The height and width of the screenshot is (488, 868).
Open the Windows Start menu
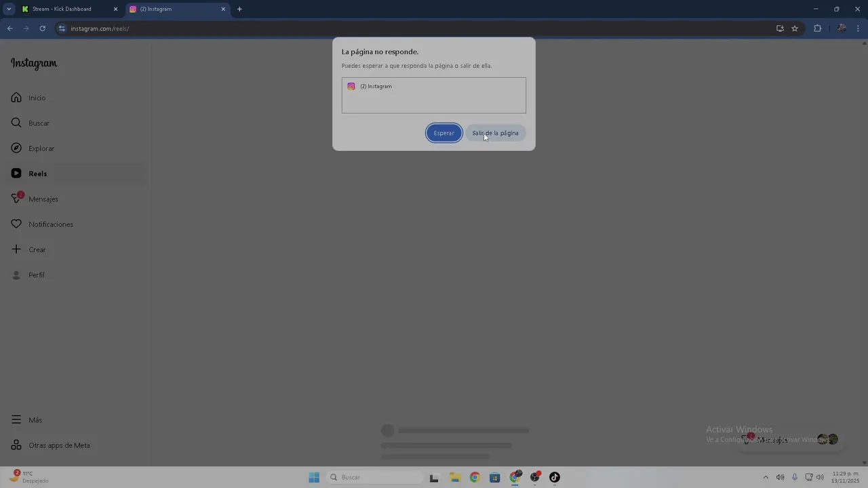pyautogui.click(x=314, y=477)
